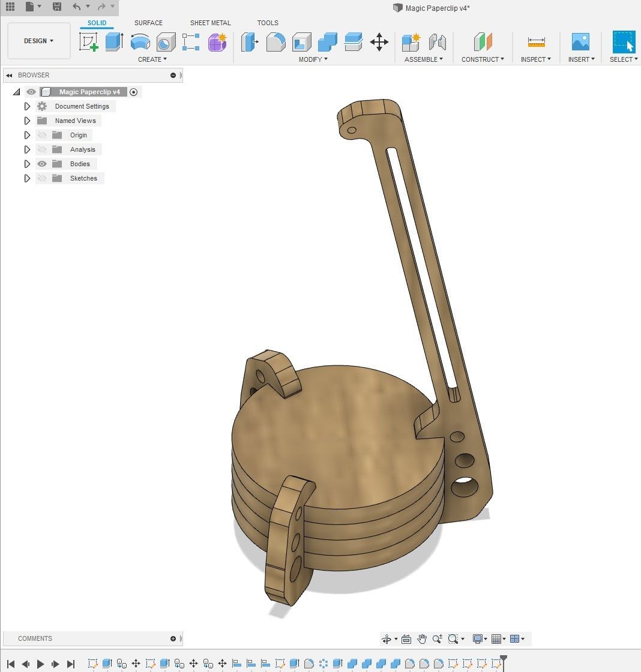This screenshot has width=641, height=672.
Task: Switch to the SURFACE tab
Action: (x=148, y=23)
